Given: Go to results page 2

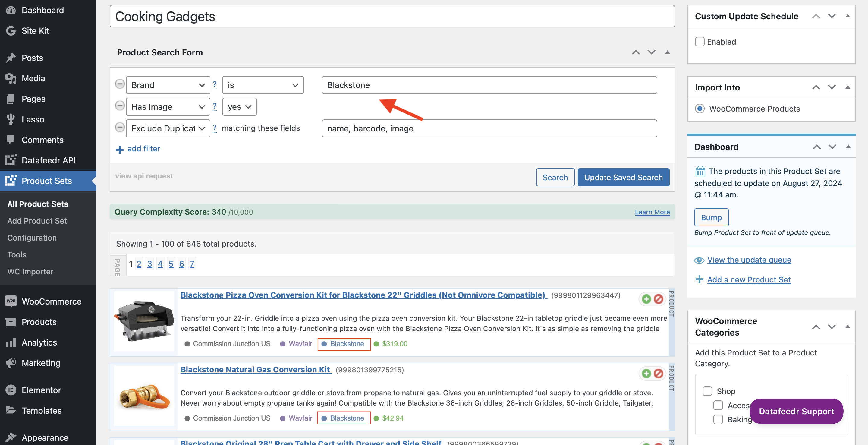Looking at the screenshot, I should click(x=139, y=264).
